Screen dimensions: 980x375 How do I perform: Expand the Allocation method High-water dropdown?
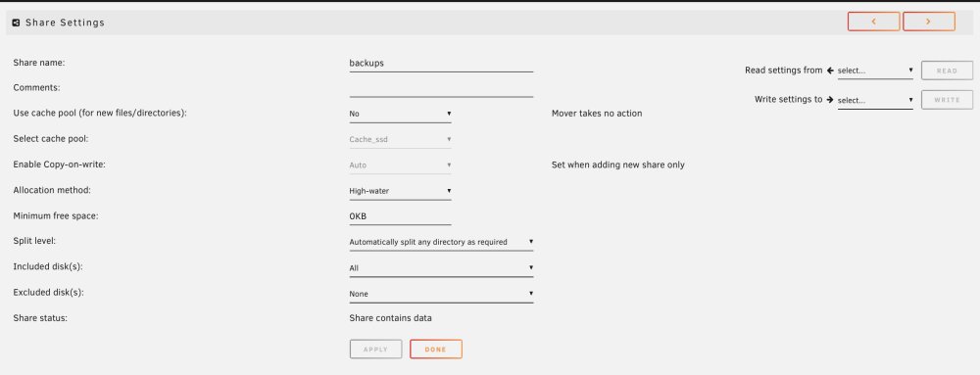[400, 191]
